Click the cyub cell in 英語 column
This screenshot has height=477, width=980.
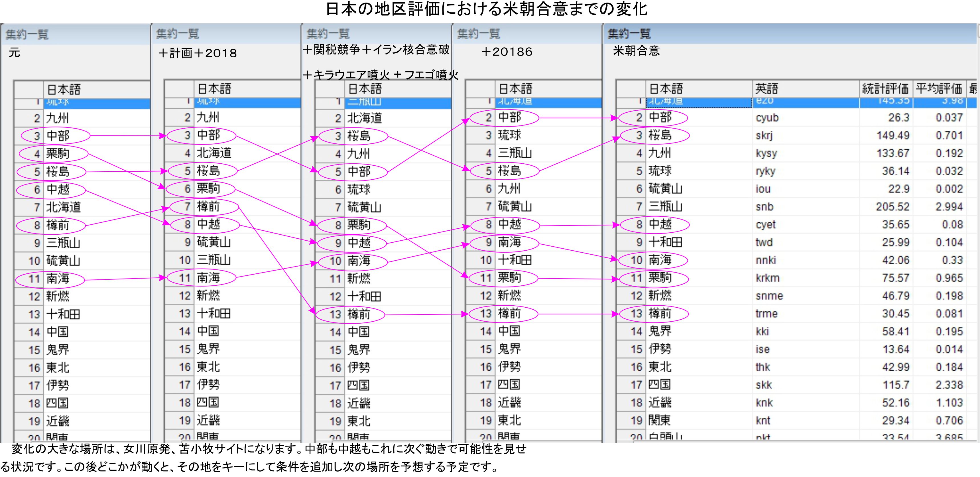pos(767,117)
